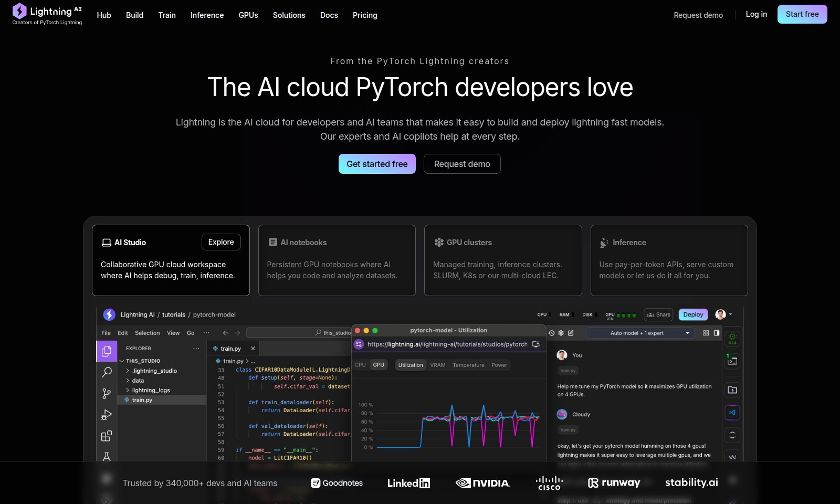The height and width of the screenshot is (504, 840).
Task: Click the this_studio search field
Action: [299, 333]
